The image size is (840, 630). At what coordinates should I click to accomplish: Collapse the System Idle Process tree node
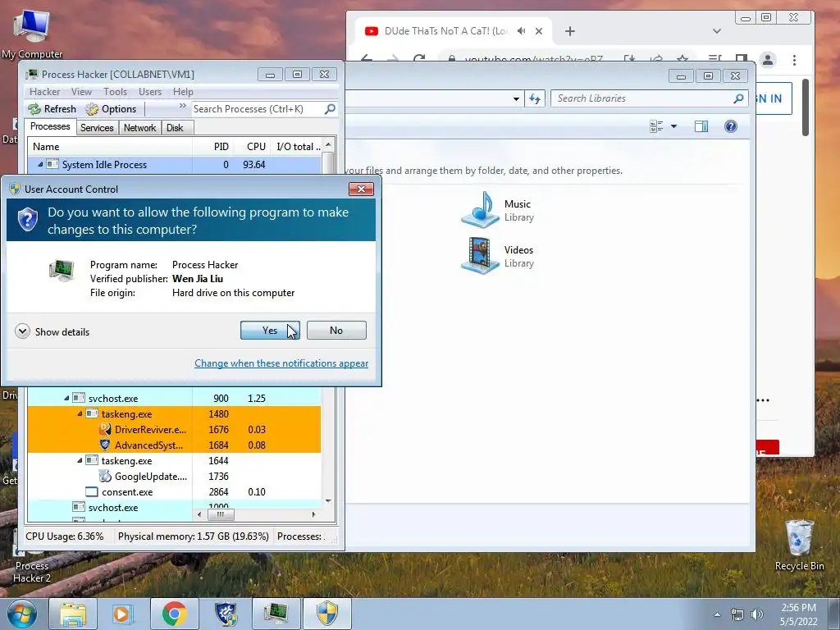click(x=40, y=164)
